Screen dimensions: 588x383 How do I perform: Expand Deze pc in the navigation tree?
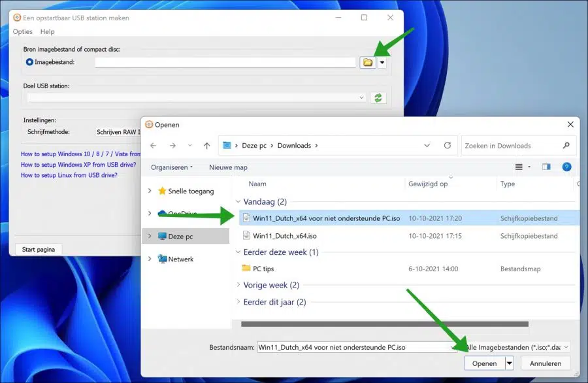point(150,236)
